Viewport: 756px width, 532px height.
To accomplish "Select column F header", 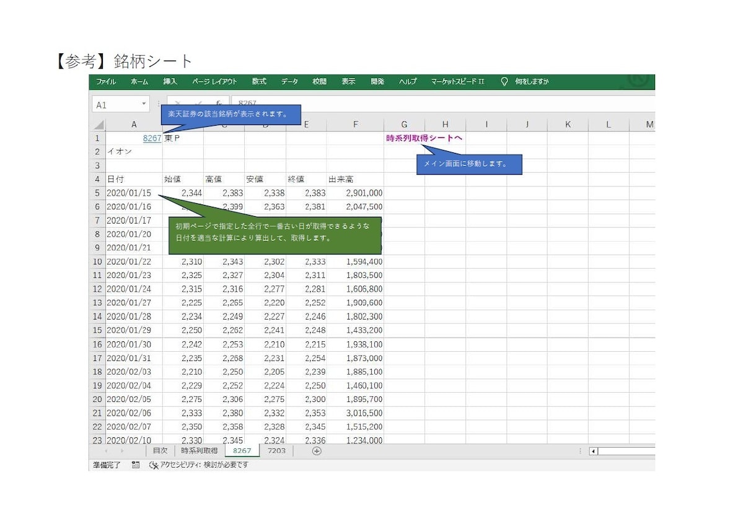I will [356, 125].
